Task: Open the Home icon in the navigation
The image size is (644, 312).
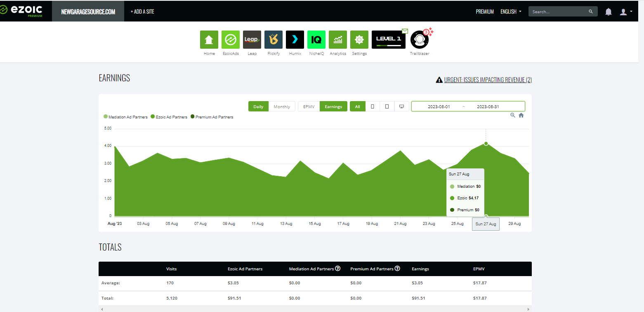Action: click(x=209, y=40)
